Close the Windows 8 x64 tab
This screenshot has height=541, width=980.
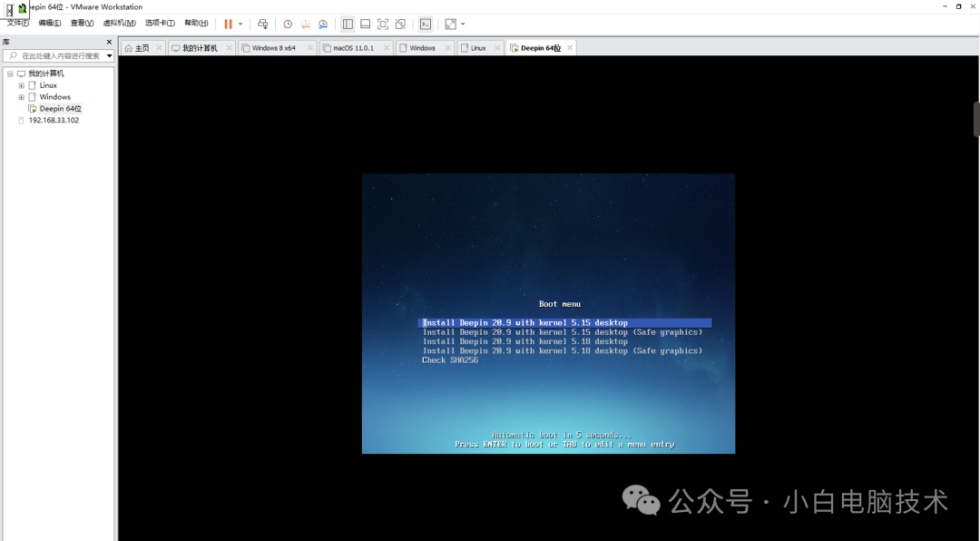pyautogui.click(x=310, y=47)
